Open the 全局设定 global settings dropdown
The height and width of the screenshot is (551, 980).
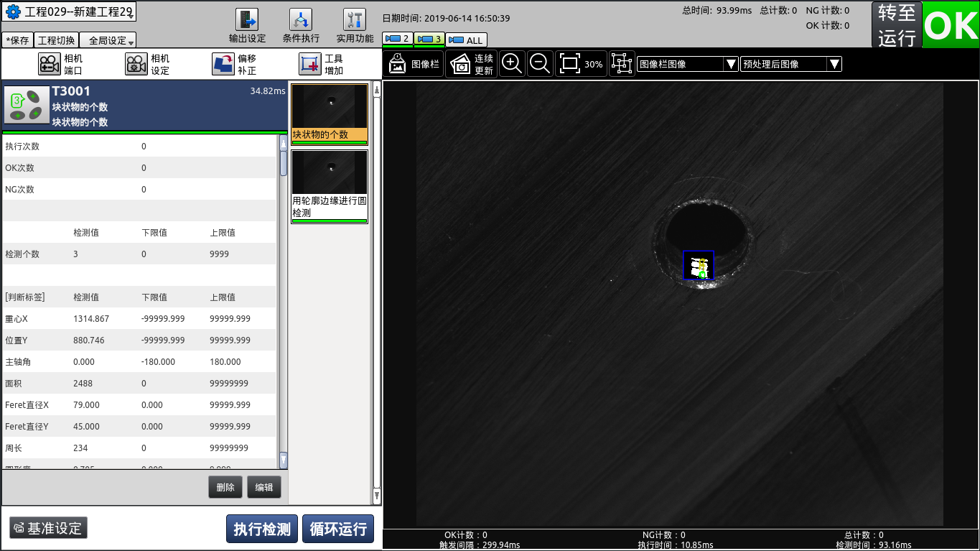[x=108, y=40]
